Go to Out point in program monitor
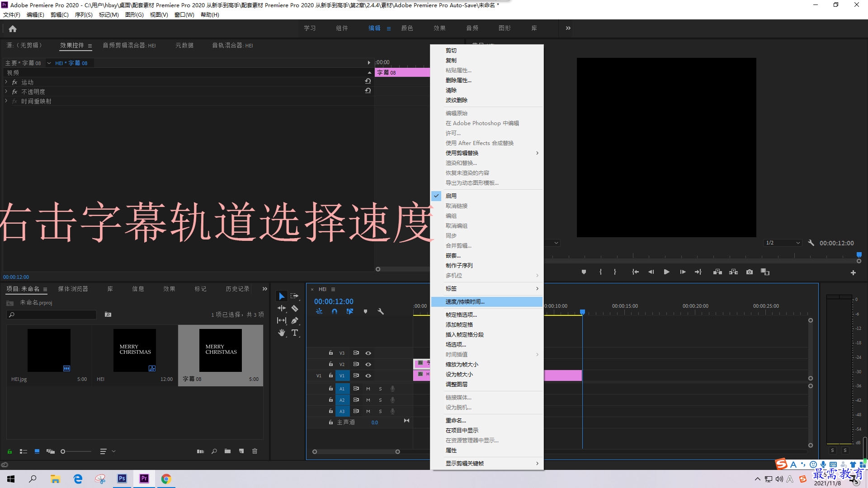Image resolution: width=868 pixels, height=488 pixels. pos(698,272)
